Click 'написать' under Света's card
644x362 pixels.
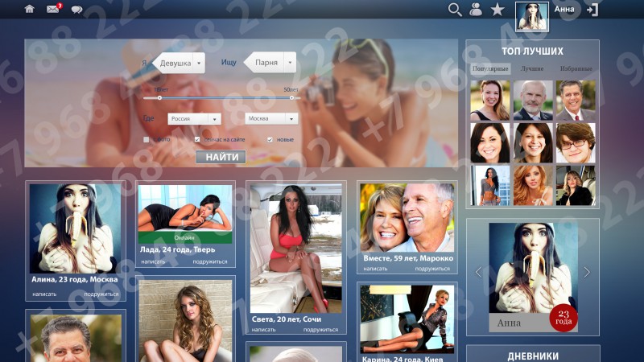[x=264, y=330]
